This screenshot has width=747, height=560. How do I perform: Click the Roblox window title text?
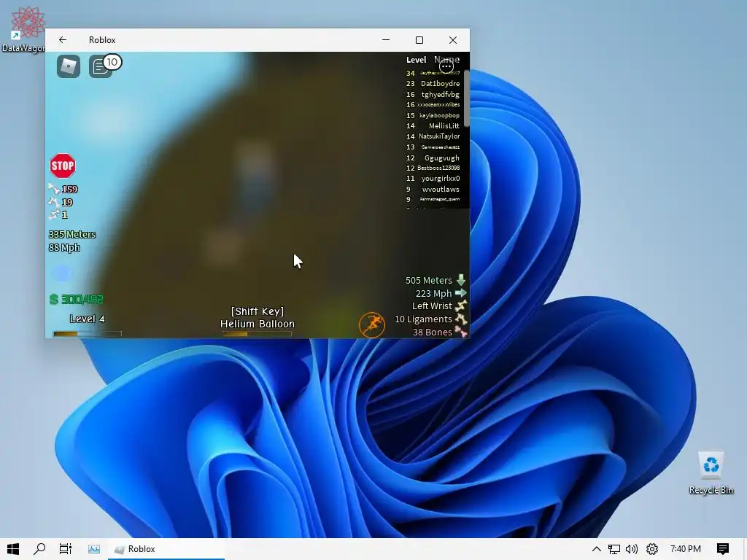pos(102,40)
